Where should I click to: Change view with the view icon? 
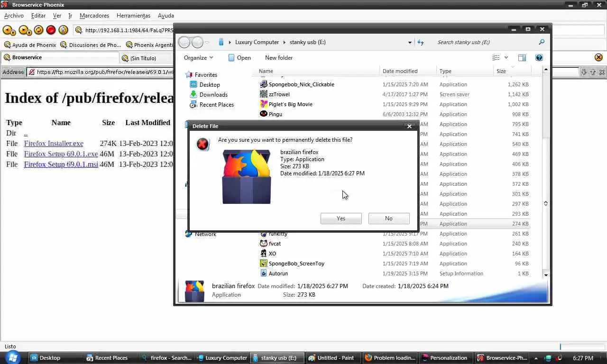tap(496, 58)
